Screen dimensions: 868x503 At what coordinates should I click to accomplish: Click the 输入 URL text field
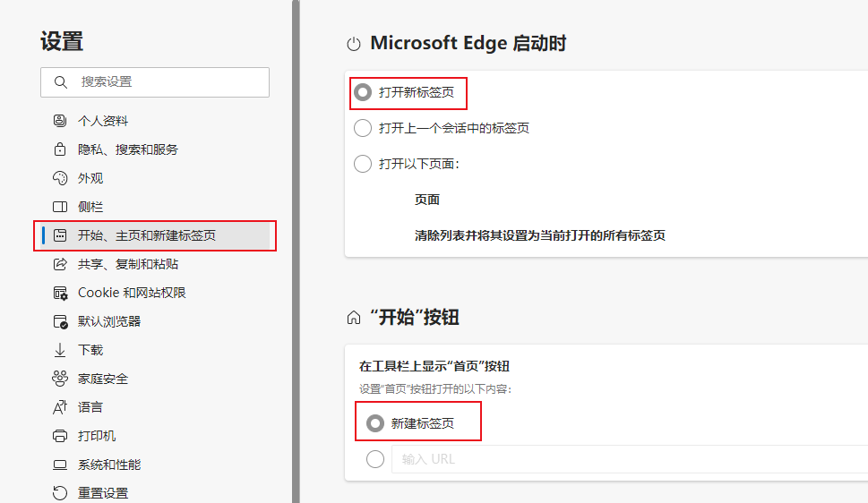[627, 459]
